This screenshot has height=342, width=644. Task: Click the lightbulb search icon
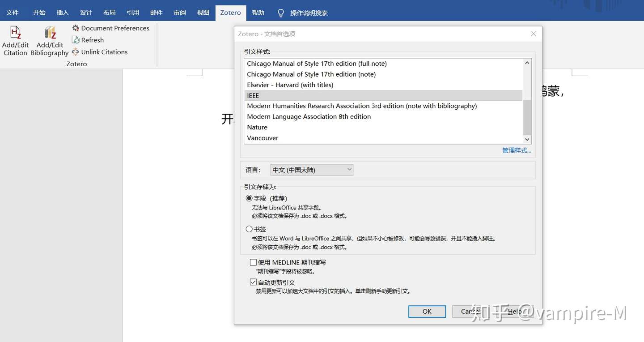pos(281,13)
